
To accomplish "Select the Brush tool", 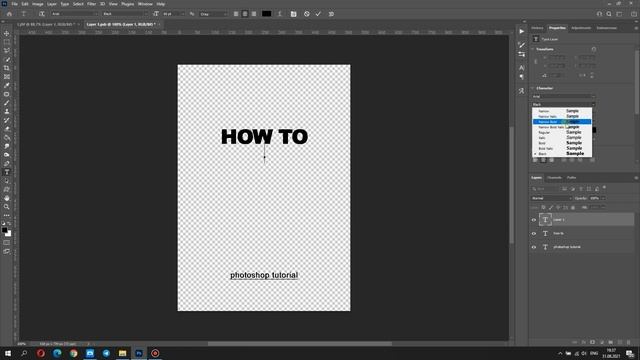I will pos(7,103).
